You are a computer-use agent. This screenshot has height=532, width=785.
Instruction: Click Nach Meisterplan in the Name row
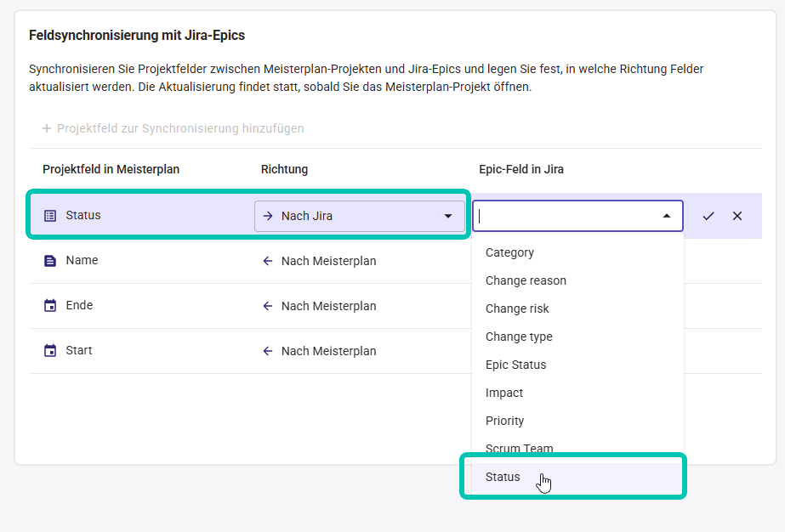[328, 261]
